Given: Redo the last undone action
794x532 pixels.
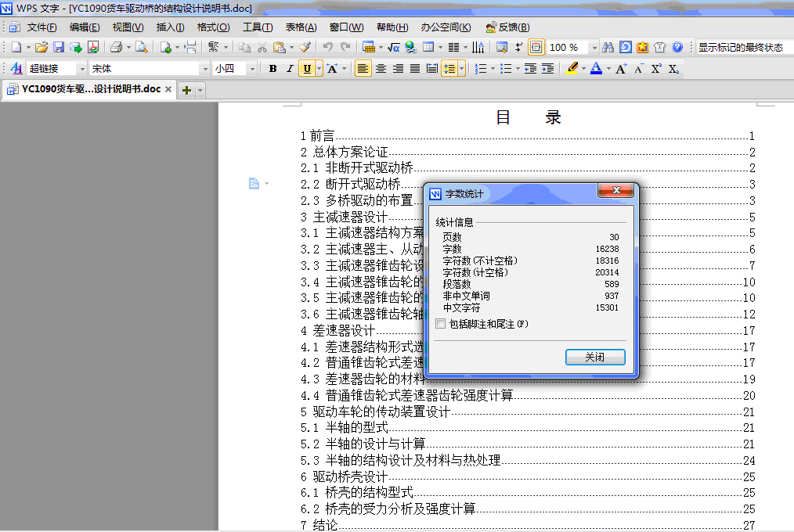Looking at the screenshot, I should click(x=345, y=48).
